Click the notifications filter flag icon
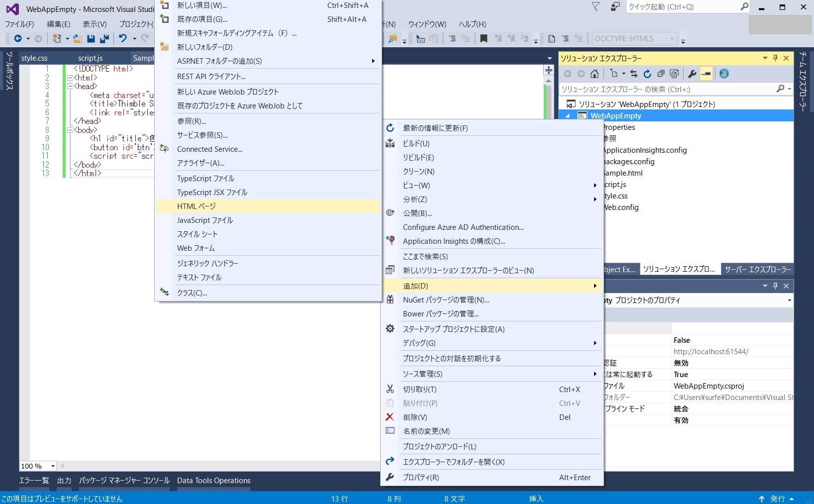Image resolution: width=814 pixels, height=504 pixels. tap(596, 6)
